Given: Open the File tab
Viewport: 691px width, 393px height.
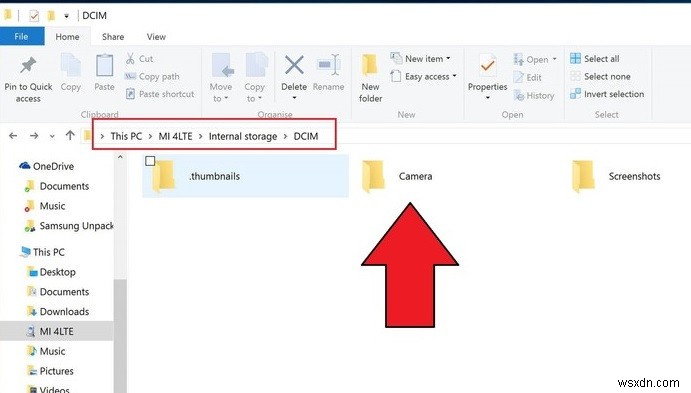Looking at the screenshot, I should [22, 37].
